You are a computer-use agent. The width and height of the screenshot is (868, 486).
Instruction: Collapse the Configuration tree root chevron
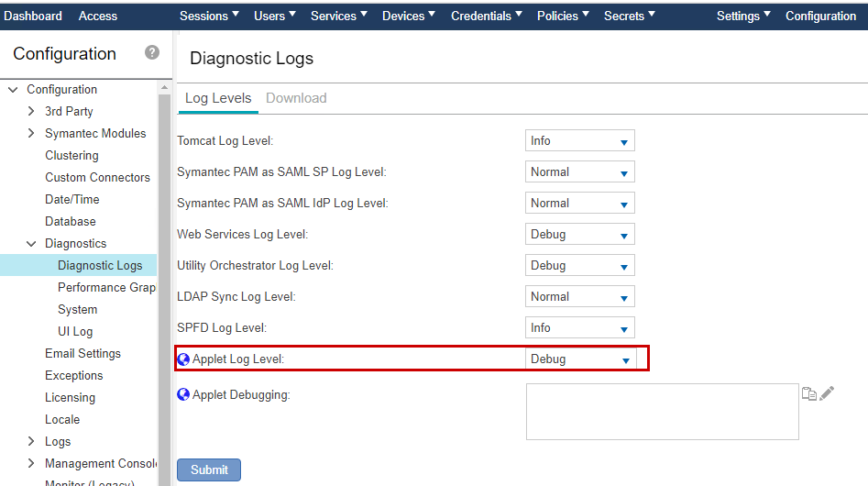pyautogui.click(x=13, y=89)
